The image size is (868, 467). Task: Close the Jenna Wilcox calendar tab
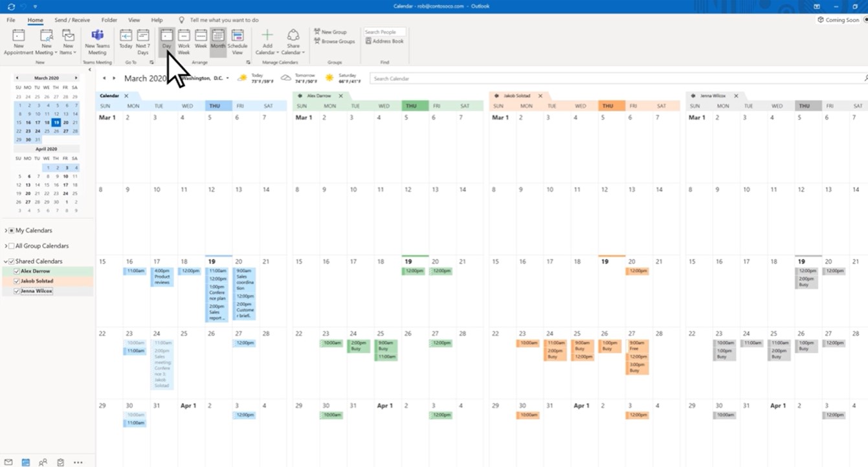[x=735, y=95]
